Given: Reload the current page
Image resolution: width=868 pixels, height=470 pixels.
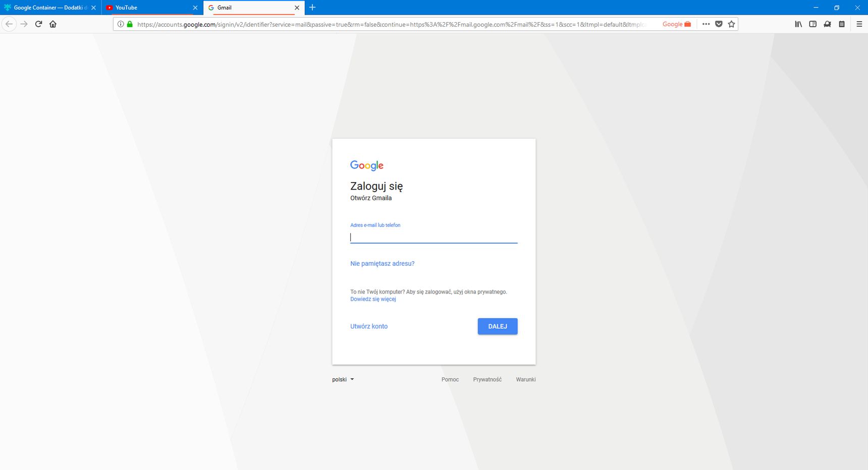Looking at the screenshot, I should pyautogui.click(x=38, y=24).
